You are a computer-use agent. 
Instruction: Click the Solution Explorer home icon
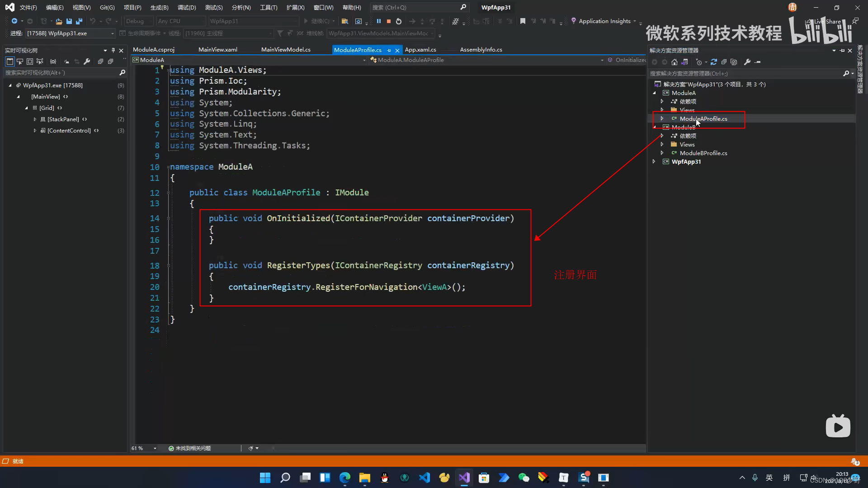[x=675, y=62]
